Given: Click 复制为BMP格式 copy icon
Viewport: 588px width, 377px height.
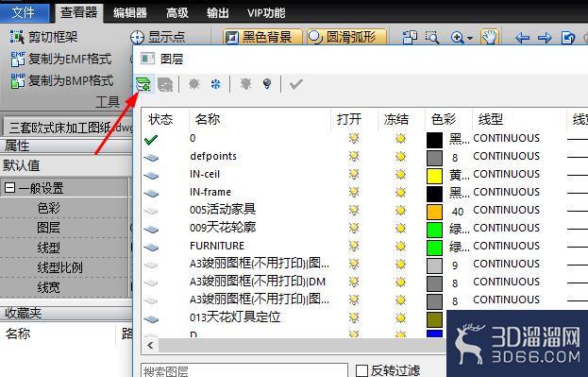Looking at the screenshot, I should click(x=18, y=80).
